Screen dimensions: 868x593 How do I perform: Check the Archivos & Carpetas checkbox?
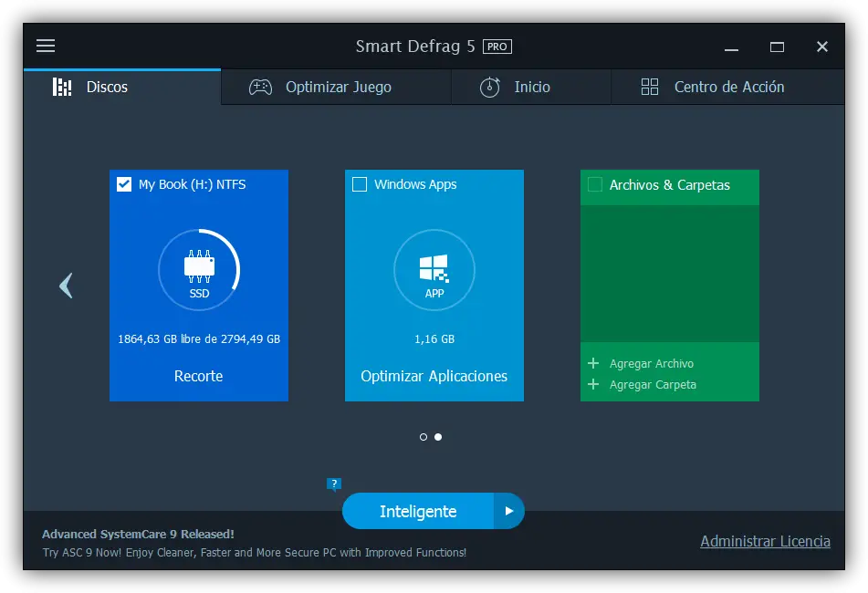(x=595, y=184)
